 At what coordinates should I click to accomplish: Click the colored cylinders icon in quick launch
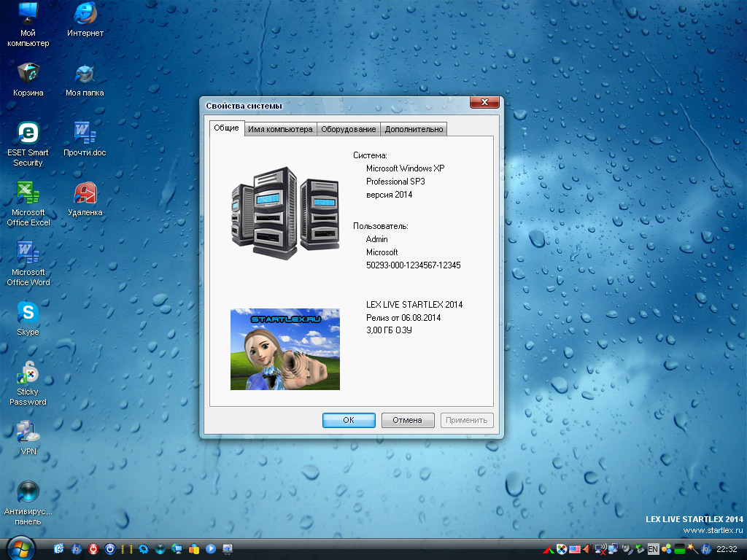(x=194, y=549)
